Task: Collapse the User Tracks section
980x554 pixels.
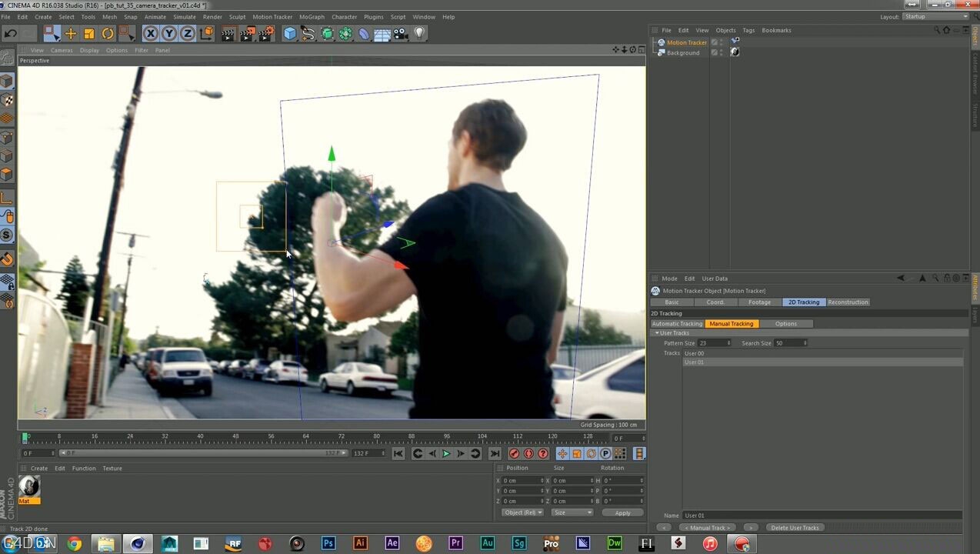Action: coord(658,332)
